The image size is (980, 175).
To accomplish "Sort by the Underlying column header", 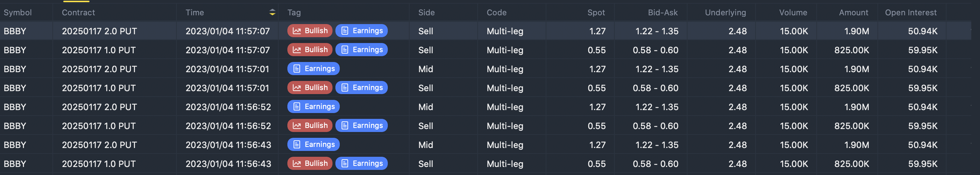I will [725, 13].
